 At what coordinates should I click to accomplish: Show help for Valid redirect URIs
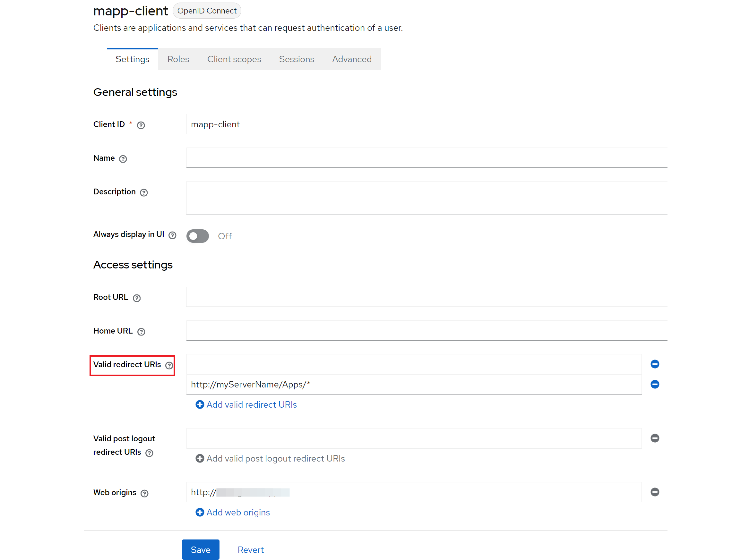point(169,365)
